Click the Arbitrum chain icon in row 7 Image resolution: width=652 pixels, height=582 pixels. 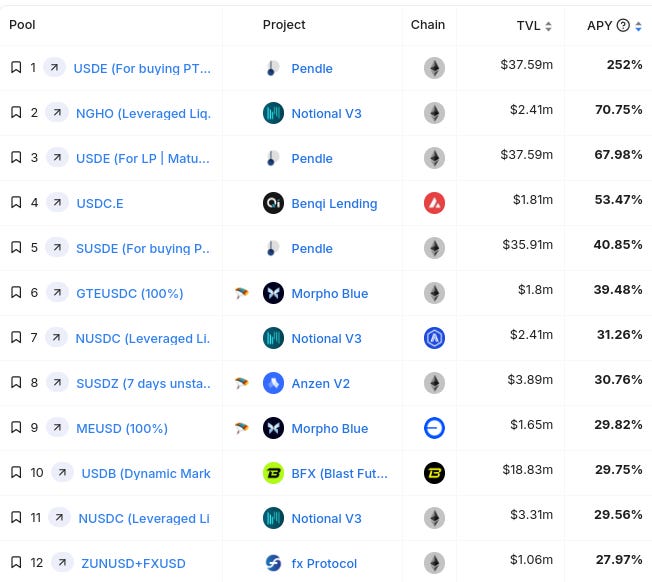pyautogui.click(x=434, y=338)
